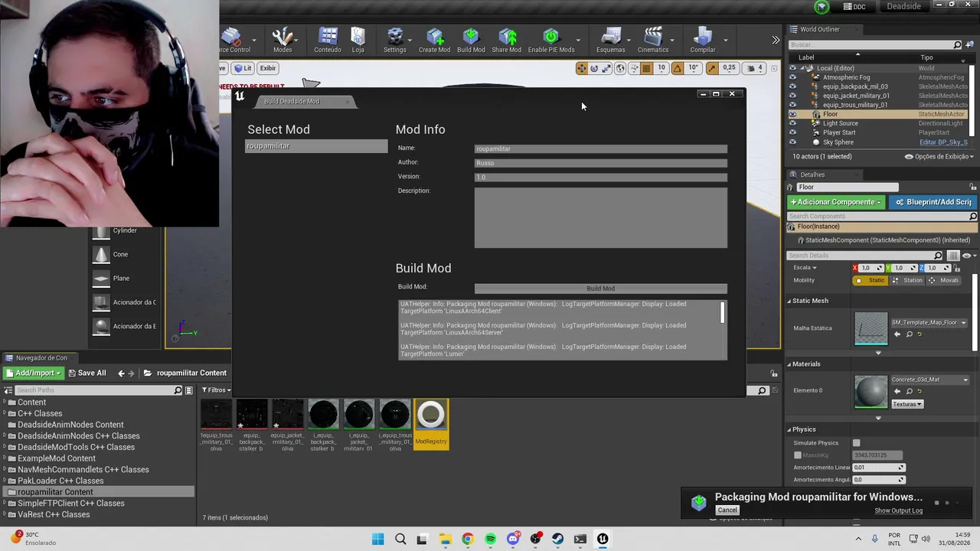Open the Show Output Log link

[899, 510]
